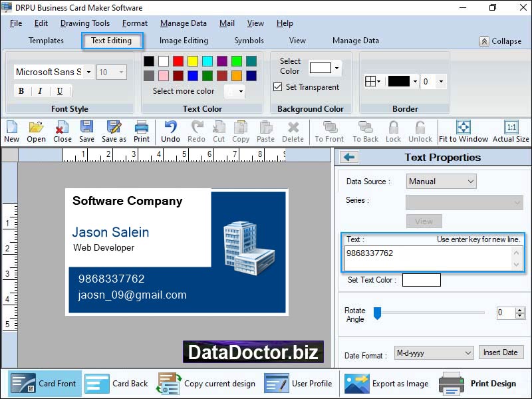This screenshot has width=532, height=399.
Task: Toggle Bold font style
Action: [x=21, y=91]
